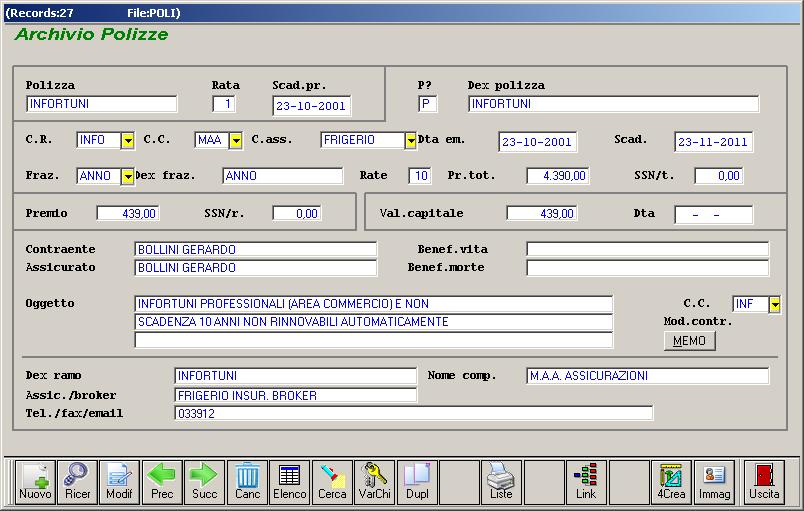This screenshot has height=511, width=804.
Task: Click the SSN/r. field
Action: [297, 213]
